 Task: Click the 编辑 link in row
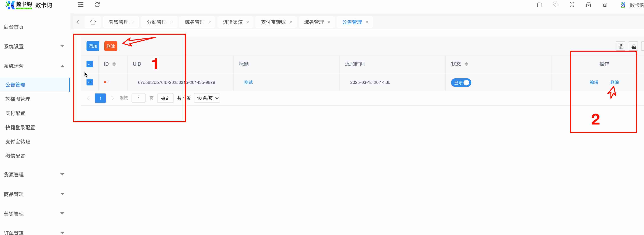[x=594, y=82]
